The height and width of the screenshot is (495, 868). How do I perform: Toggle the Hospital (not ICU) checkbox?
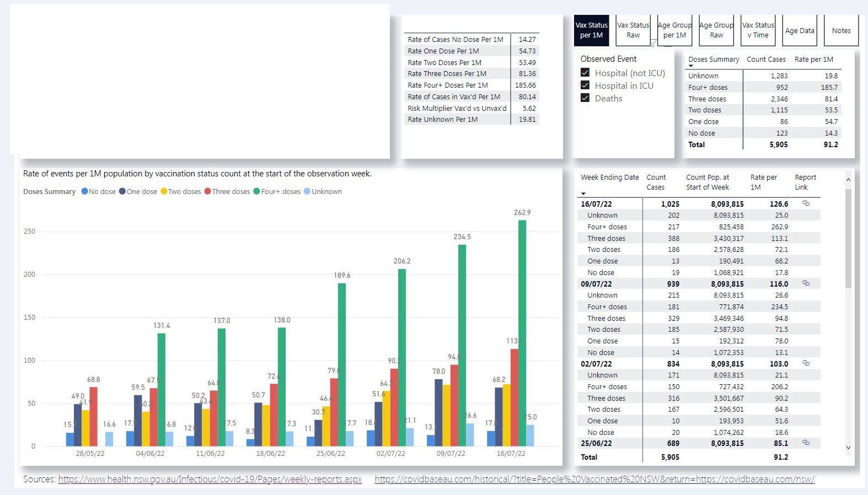tap(585, 73)
